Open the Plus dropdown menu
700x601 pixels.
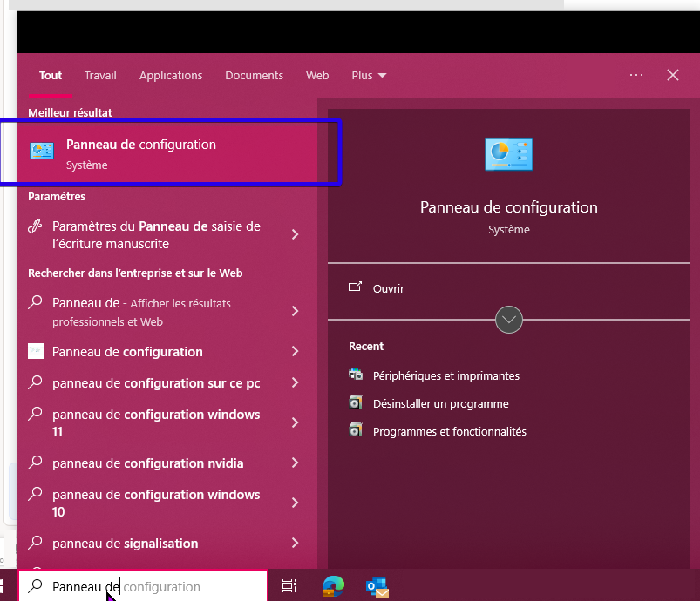[369, 76]
